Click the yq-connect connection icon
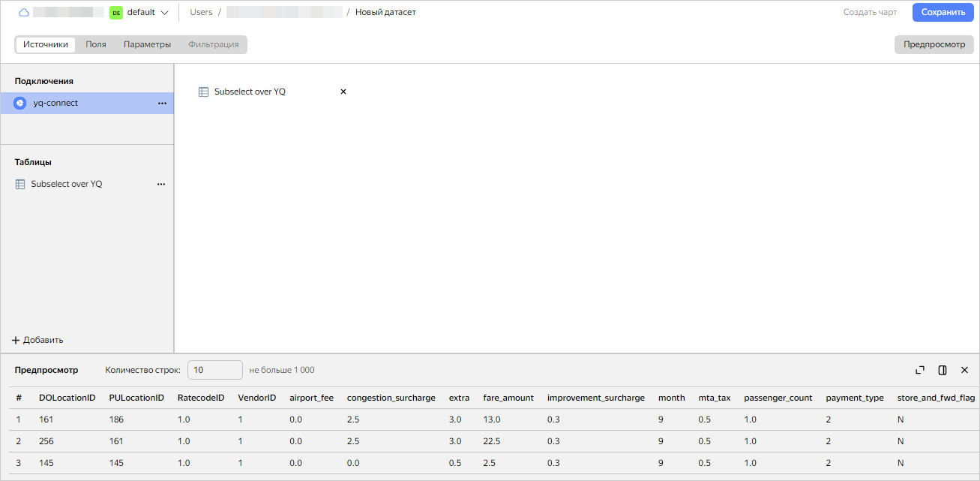The image size is (980, 481). pos(19,103)
